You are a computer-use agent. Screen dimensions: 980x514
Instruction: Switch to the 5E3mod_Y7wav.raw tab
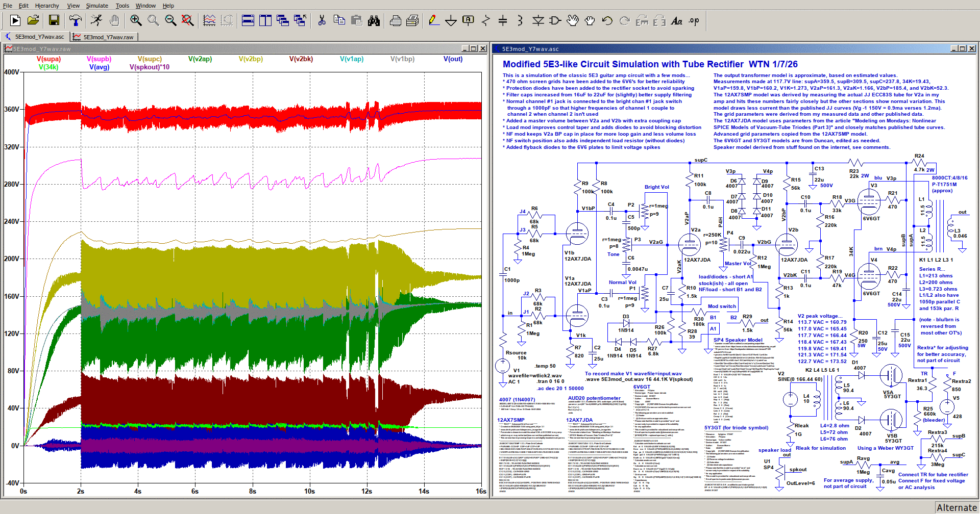point(108,37)
